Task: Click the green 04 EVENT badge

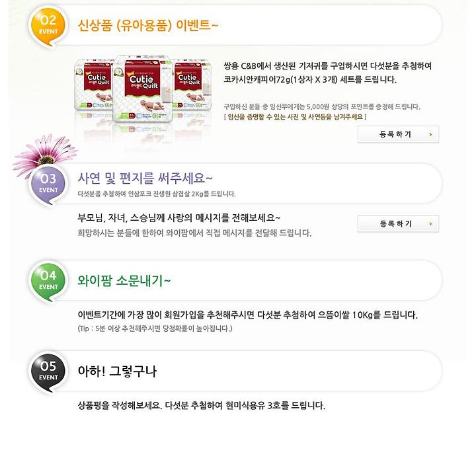Action: point(48,282)
